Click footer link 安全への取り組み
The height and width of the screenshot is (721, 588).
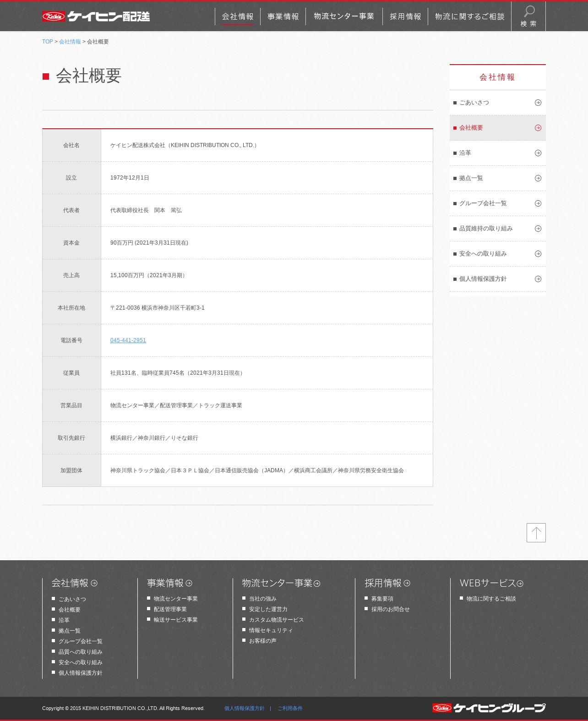coord(81,662)
